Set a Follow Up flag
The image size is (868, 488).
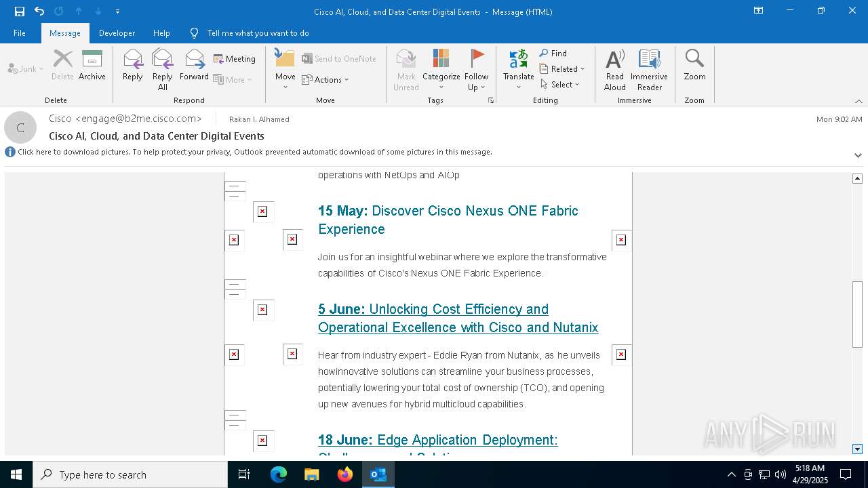476,70
